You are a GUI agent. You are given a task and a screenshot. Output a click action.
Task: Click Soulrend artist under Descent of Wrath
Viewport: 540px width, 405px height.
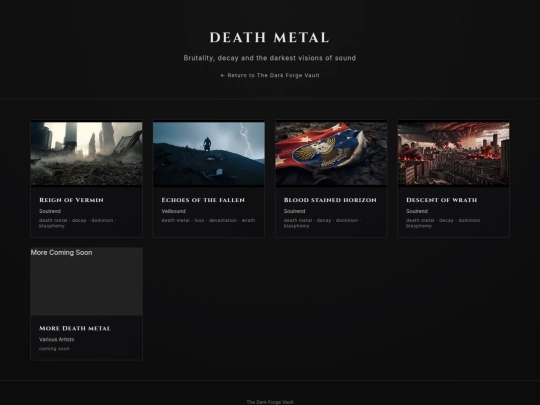click(x=417, y=211)
